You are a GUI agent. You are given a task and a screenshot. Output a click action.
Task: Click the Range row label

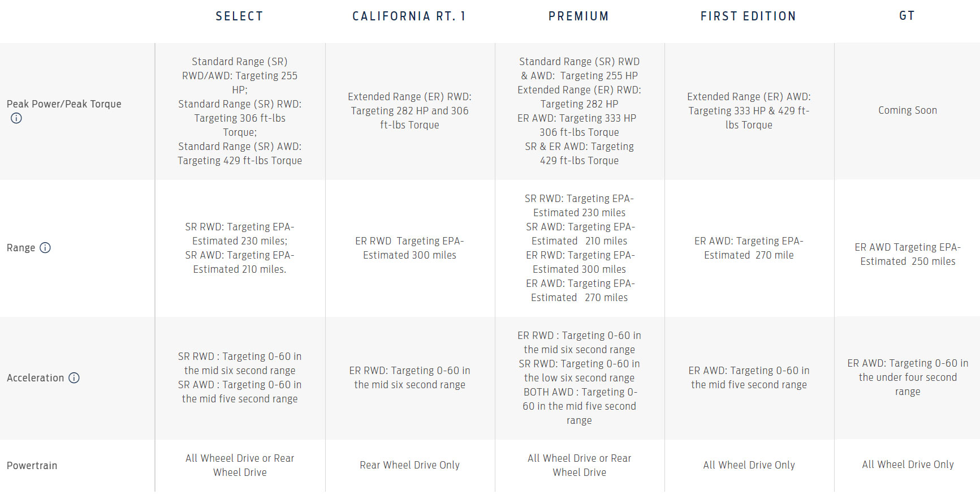(x=21, y=248)
